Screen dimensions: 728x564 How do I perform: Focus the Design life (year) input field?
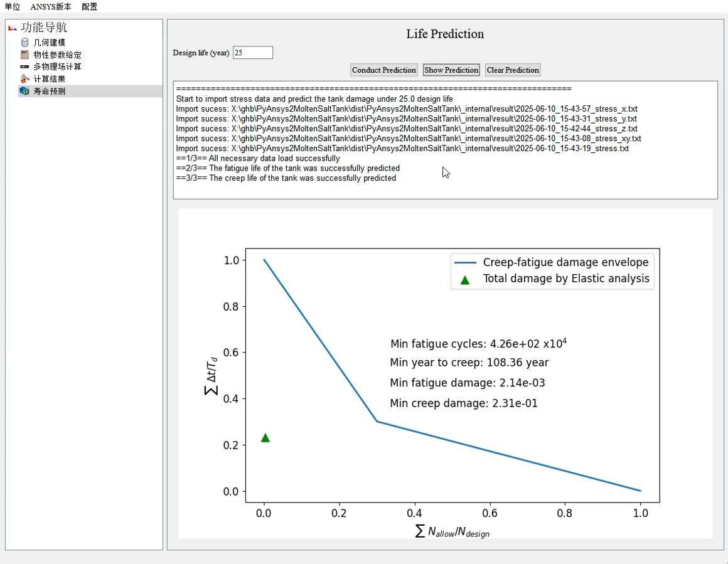pos(253,53)
